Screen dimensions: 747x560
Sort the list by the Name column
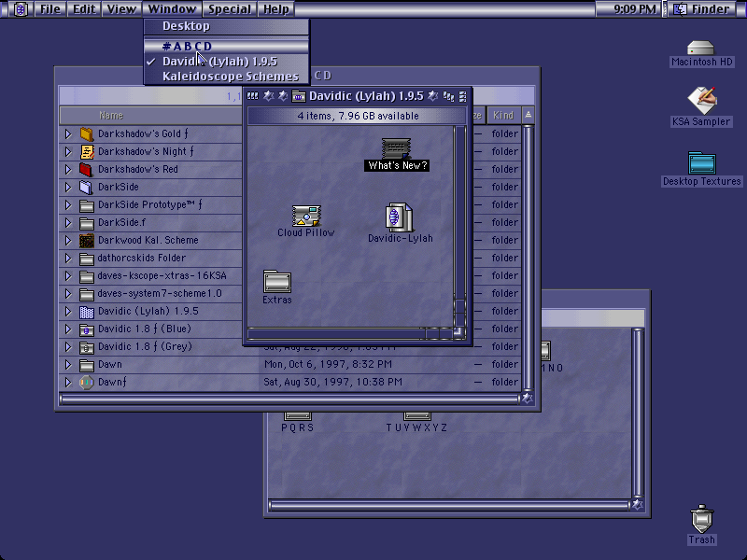click(x=151, y=115)
